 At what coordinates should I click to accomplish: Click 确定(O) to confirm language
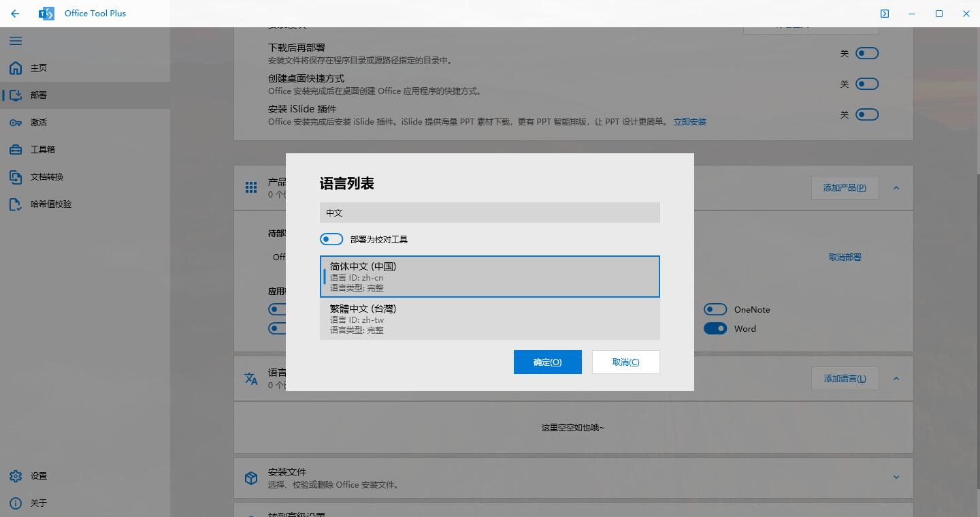(x=548, y=362)
